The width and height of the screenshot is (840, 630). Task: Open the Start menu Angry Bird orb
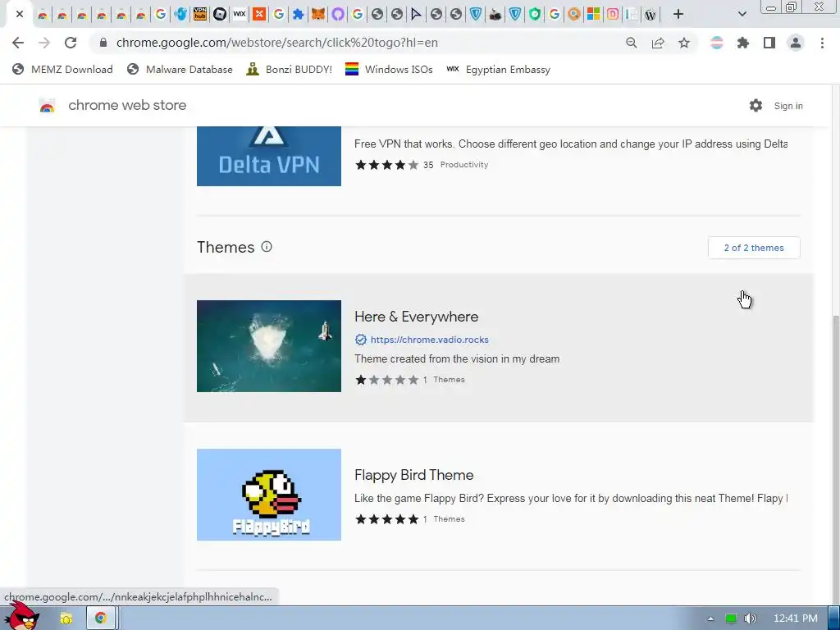coord(24,617)
